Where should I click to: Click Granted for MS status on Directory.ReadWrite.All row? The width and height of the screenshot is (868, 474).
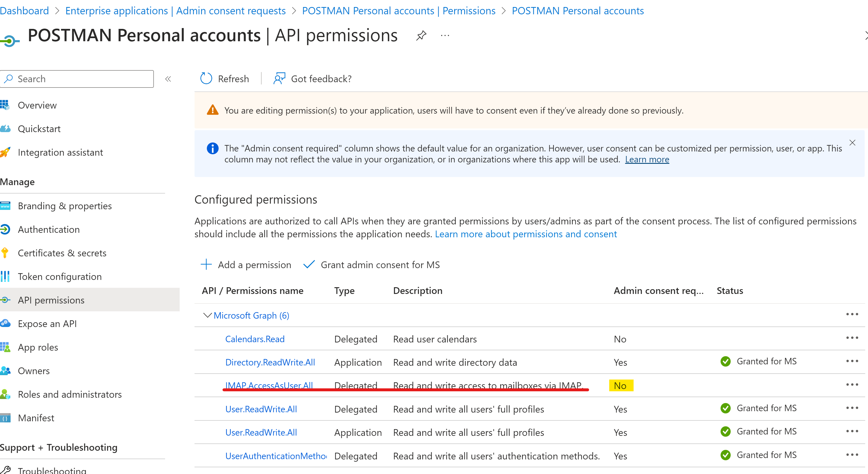pos(758,362)
